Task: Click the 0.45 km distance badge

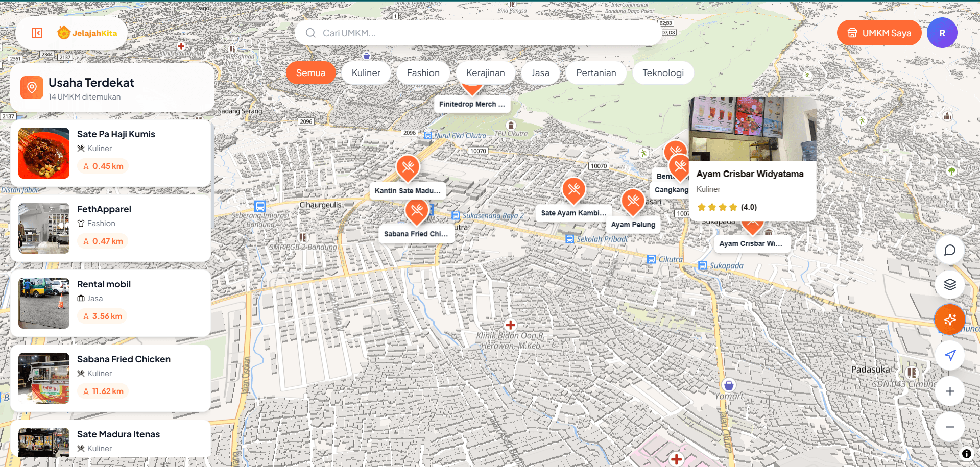Action: click(x=103, y=166)
